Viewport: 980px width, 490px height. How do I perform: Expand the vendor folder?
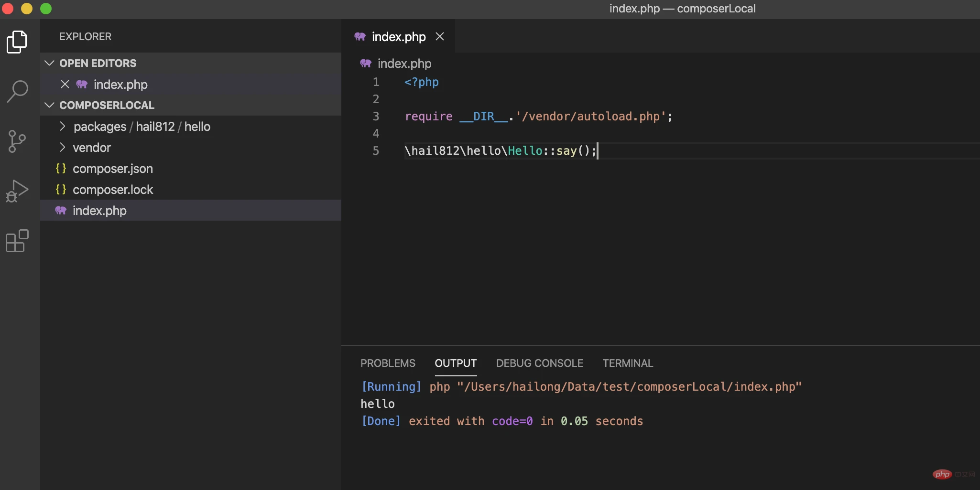click(x=91, y=148)
